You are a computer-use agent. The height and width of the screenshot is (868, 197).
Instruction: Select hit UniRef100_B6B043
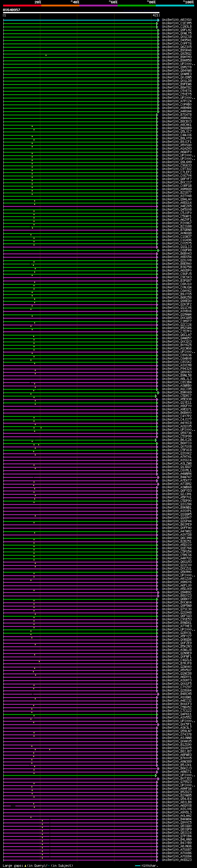pyautogui.click(x=177, y=253)
